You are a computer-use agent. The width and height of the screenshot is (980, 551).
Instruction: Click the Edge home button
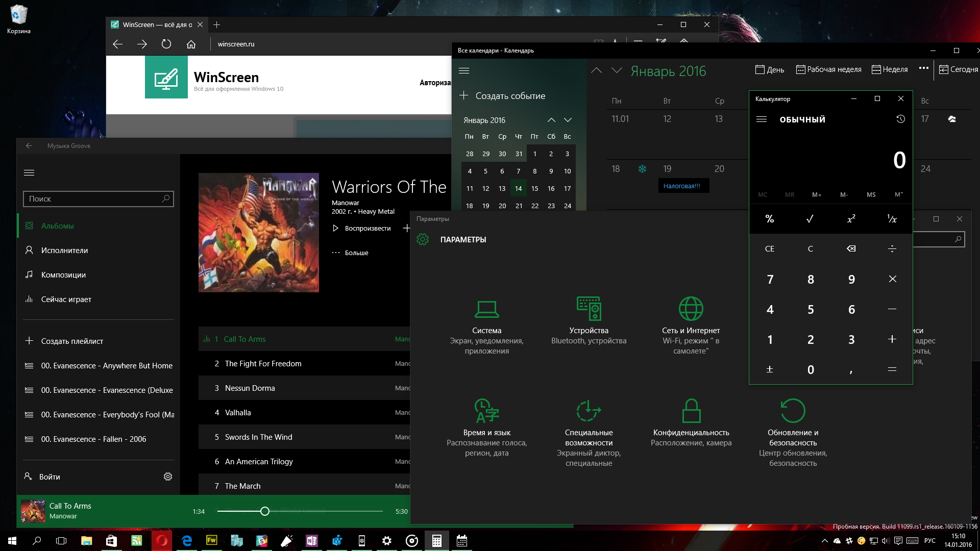[x=191, y=44]
